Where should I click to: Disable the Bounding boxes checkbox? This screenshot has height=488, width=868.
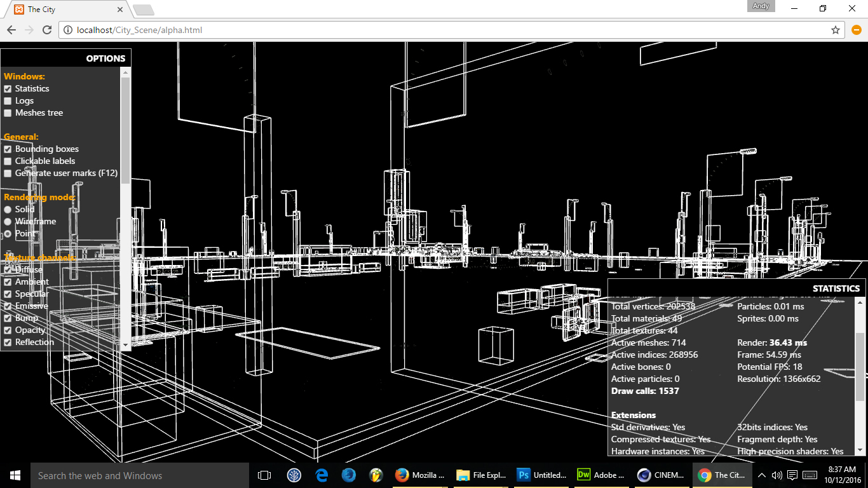point(8,149)
